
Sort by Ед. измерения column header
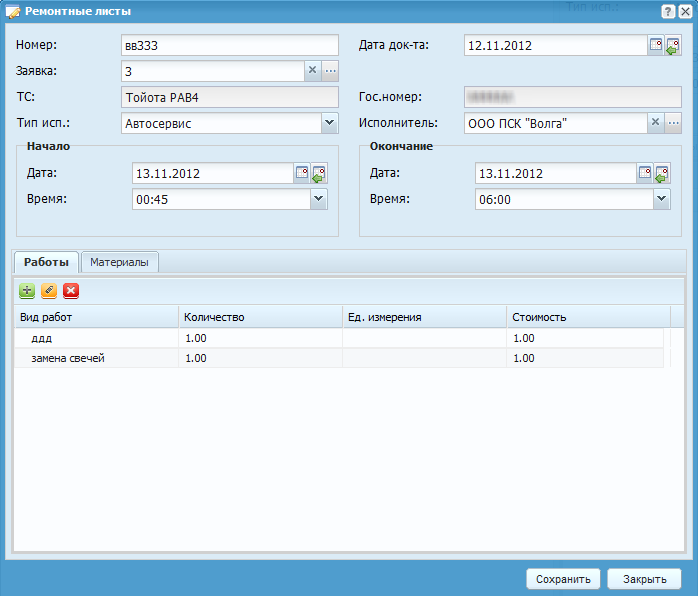[425, 317]
